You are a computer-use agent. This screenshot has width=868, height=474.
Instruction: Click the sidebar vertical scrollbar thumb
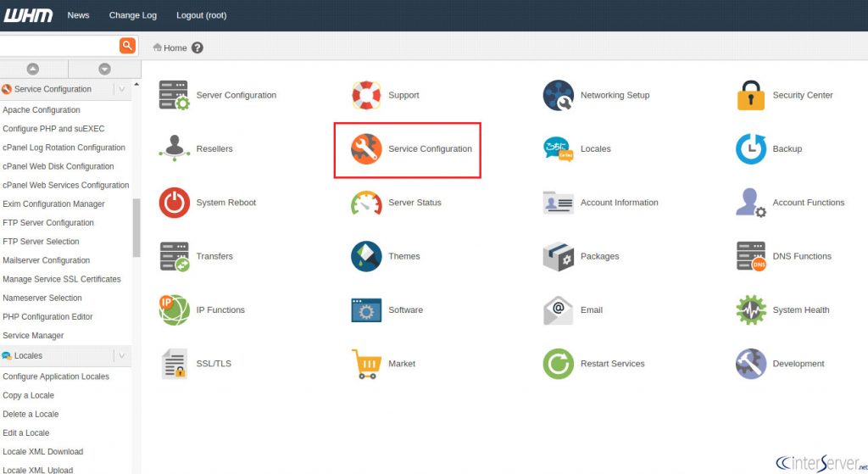click(x=136, y=227)
